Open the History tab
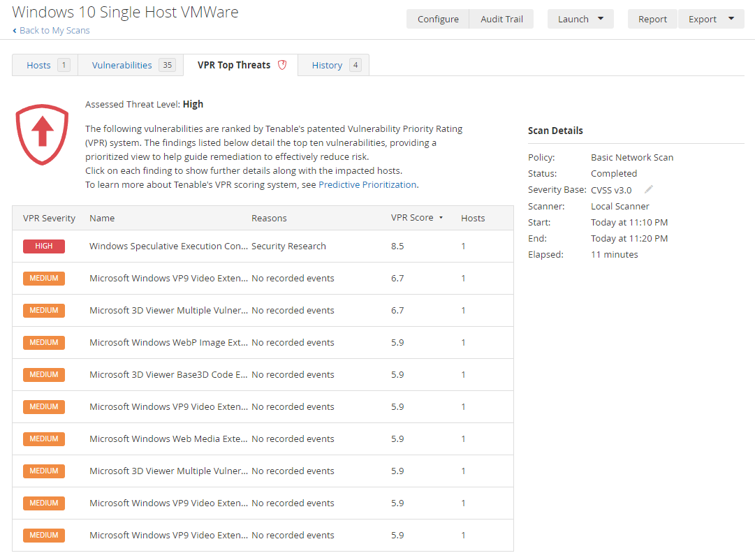Screen dimensions: 755x560 click(x=334, y=65)
